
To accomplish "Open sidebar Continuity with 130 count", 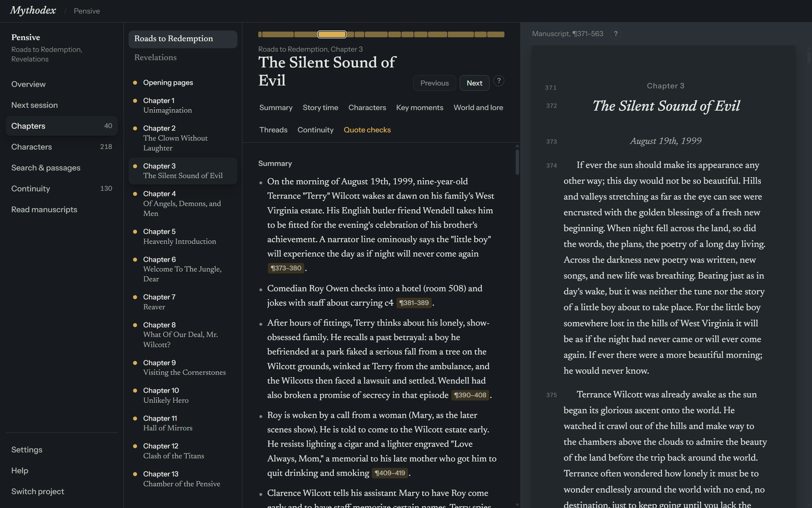I will click(x=61, y=188).
